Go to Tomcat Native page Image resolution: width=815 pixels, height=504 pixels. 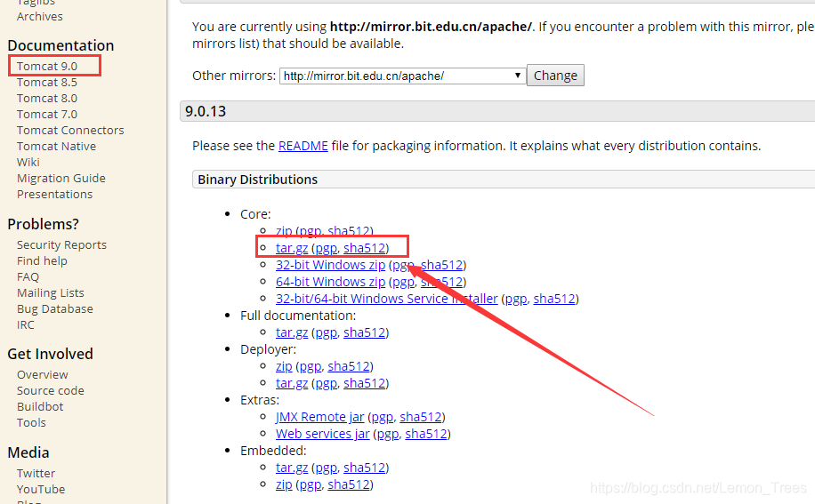click(x=56, y=147)
